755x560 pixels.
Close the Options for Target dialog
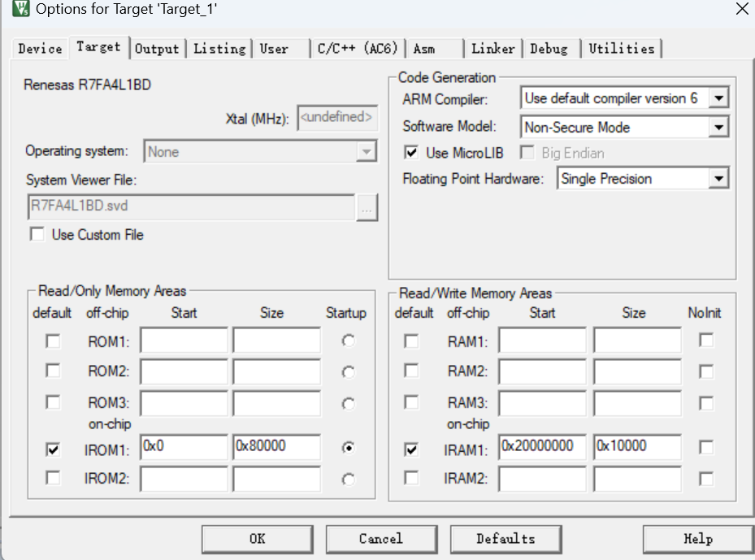742,8
